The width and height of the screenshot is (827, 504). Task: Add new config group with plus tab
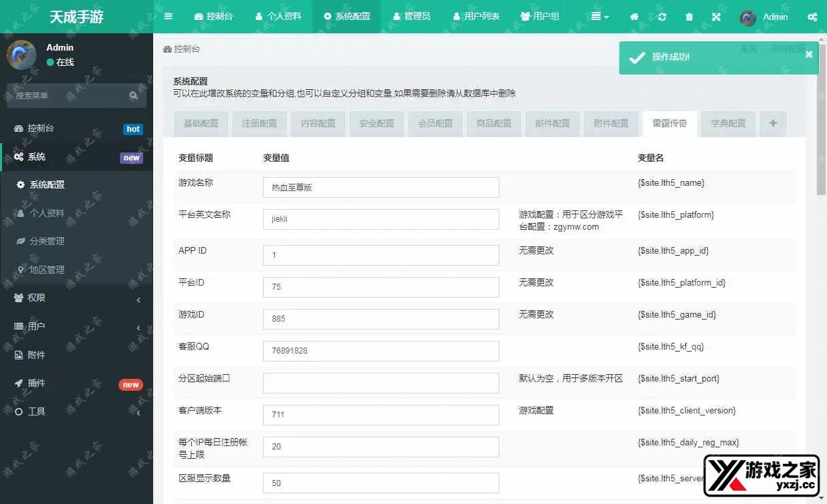(773, 124)
